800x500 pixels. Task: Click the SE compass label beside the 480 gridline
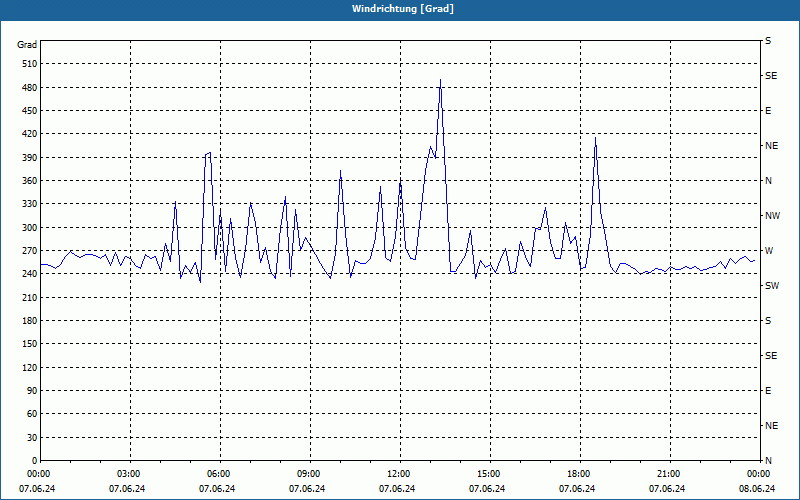tap(771, 76)
